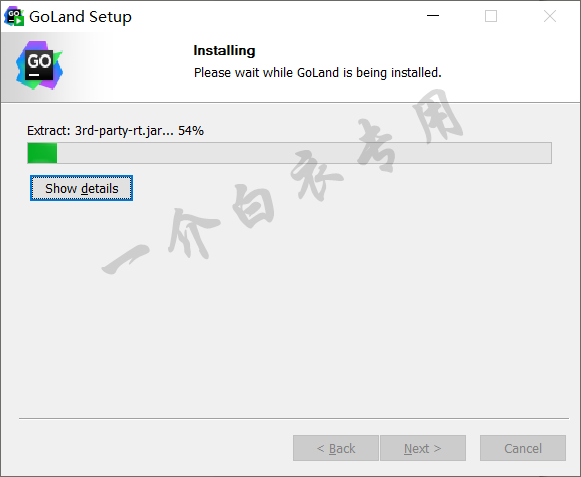The height and width of the screenshot is (477, 581).
Task: Click the watermark character '用'
Action: coord(437,117)
